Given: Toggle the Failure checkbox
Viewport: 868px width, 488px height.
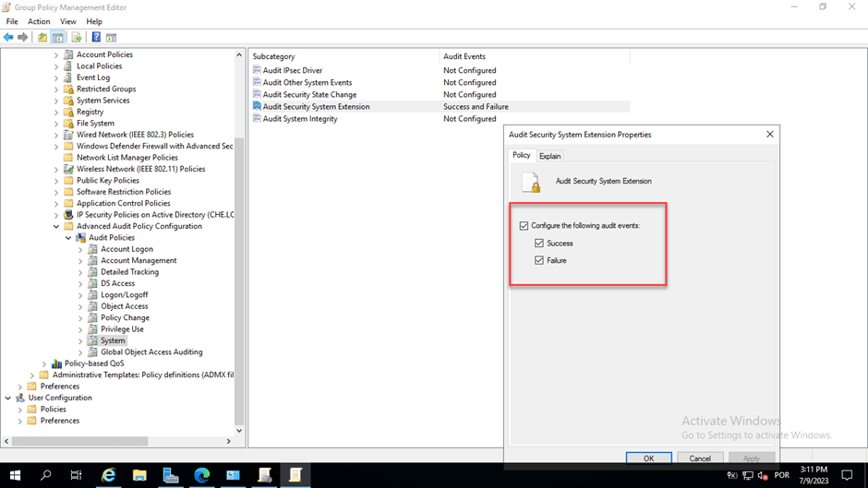Looking at the screenshot, I should pos(539,261).
